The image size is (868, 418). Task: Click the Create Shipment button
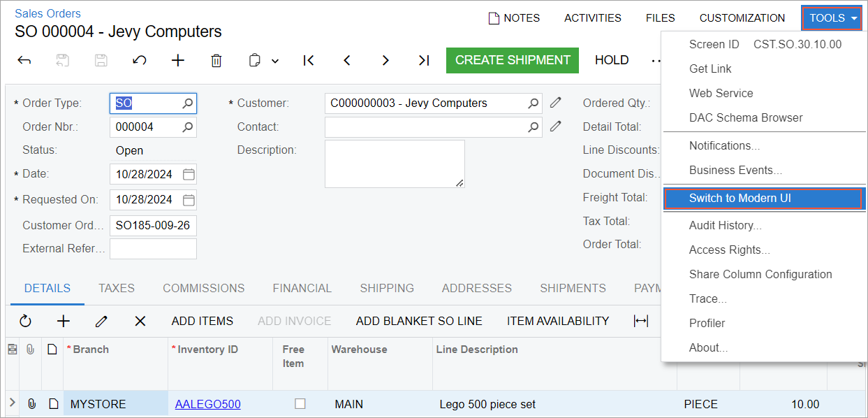click(x=513, y=60)
